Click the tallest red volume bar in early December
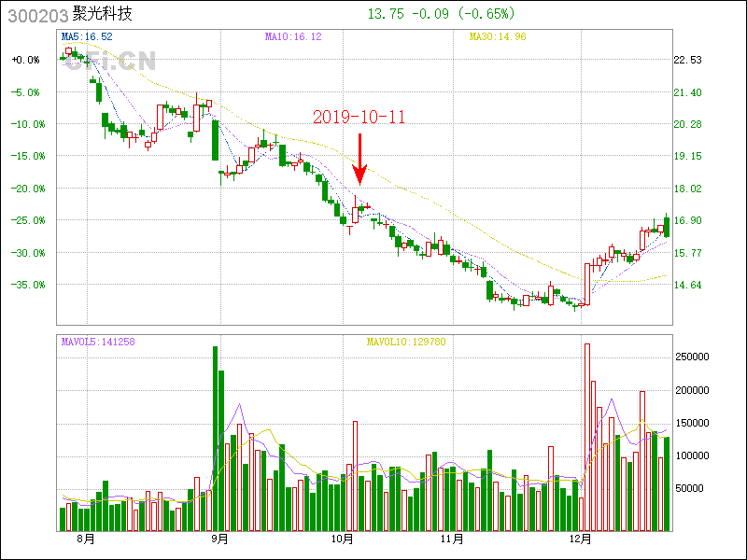 [587, 437]
